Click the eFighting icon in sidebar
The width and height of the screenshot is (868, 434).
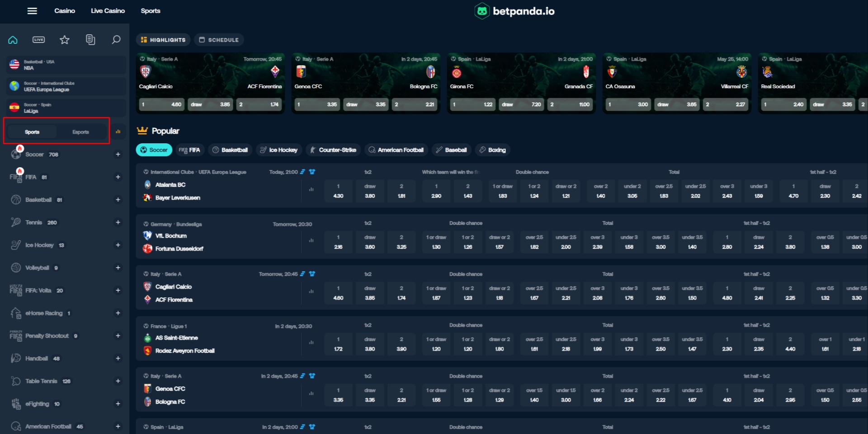(x=16, y=404)
